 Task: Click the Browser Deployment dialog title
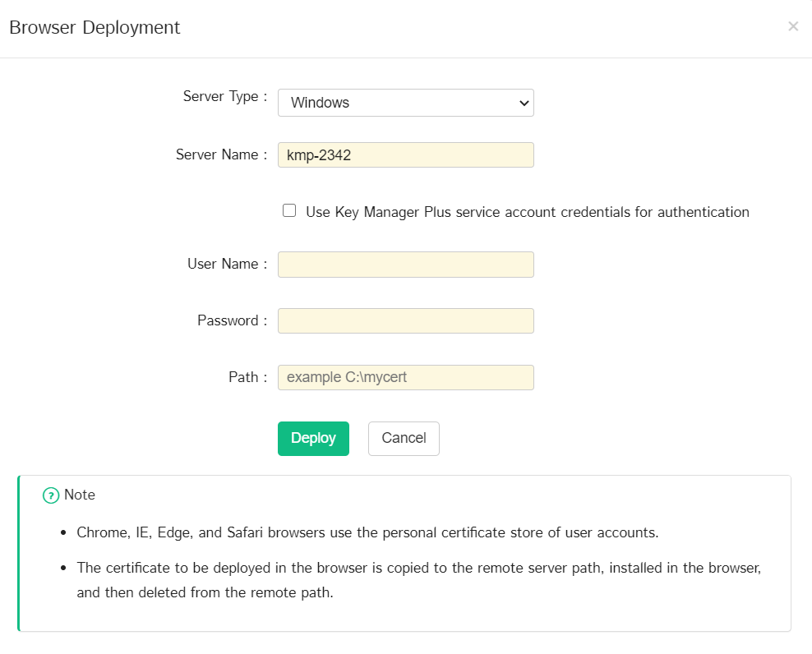(x=95, y=27)
